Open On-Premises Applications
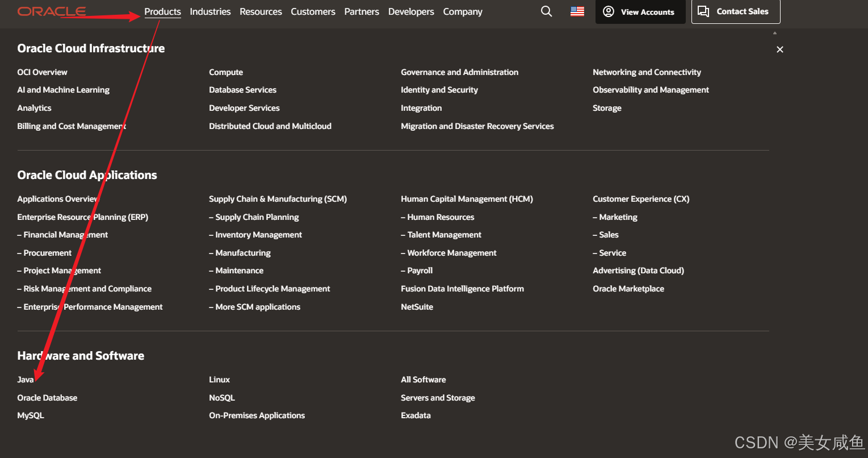 click(x=257, y=415)
